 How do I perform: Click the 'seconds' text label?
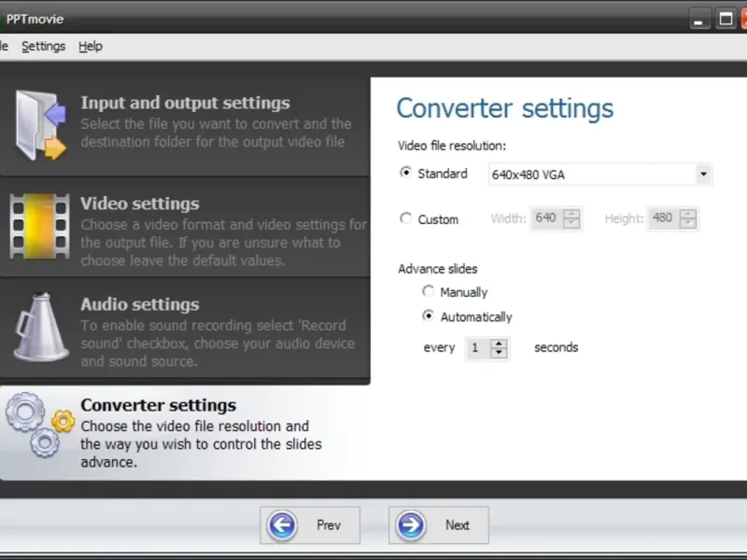(556, 347)
